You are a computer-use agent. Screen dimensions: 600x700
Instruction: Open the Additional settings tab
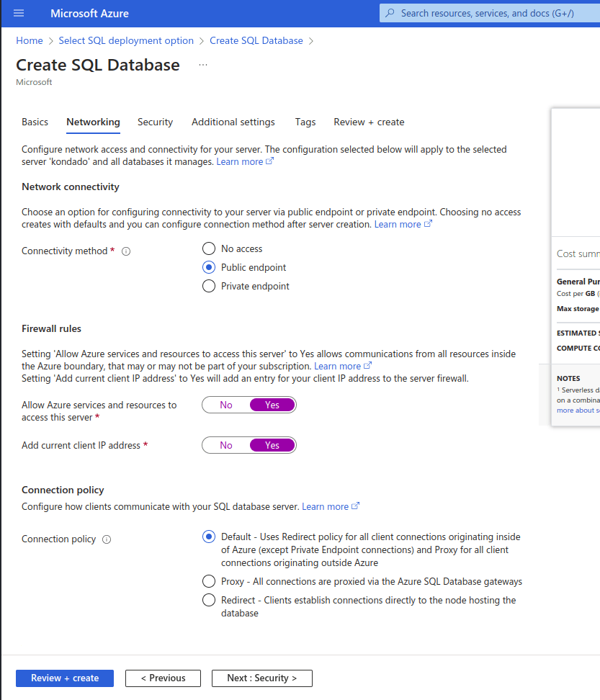(x=233, y=122)
